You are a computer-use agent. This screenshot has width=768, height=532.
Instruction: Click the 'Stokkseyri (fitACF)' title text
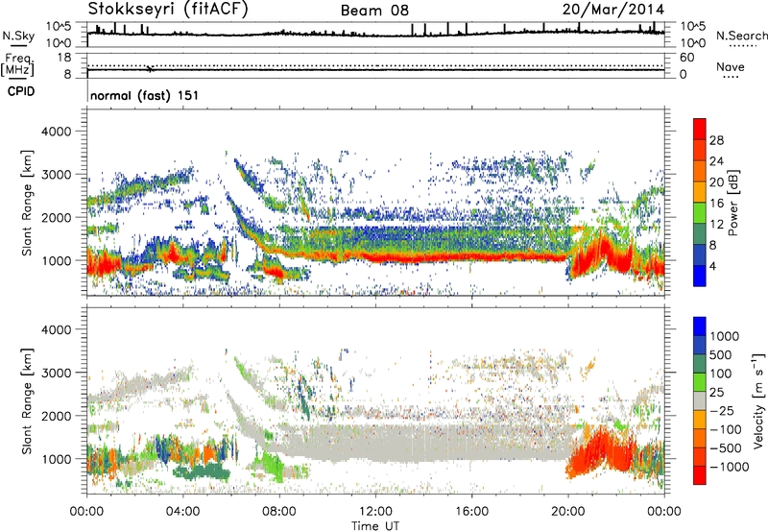168,9
